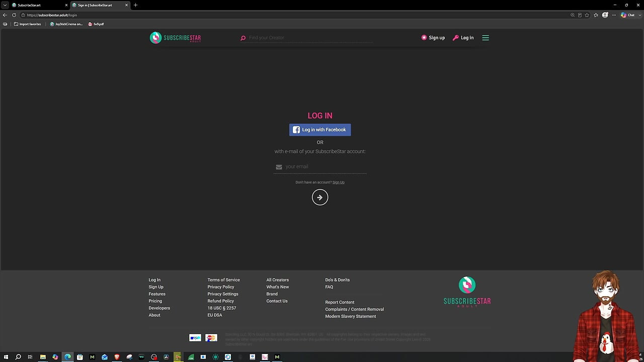Add the page to favorites with the star icon
This screenshot has width=644, height=362.
[587, 15]
